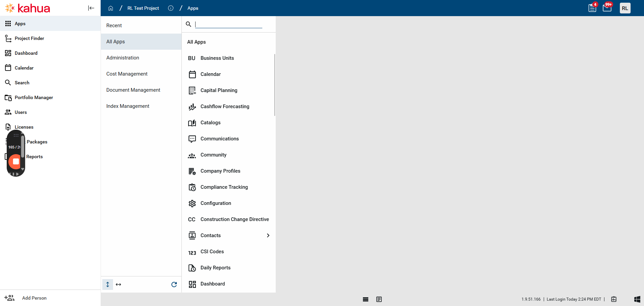Open RL Test Project breadcrumb link
The height and width of the screenshot is (306, 644).
pos(143,8)
